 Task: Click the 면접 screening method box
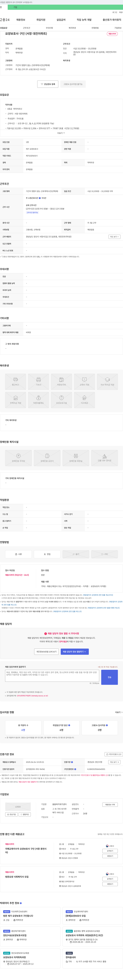click(47, 554)
